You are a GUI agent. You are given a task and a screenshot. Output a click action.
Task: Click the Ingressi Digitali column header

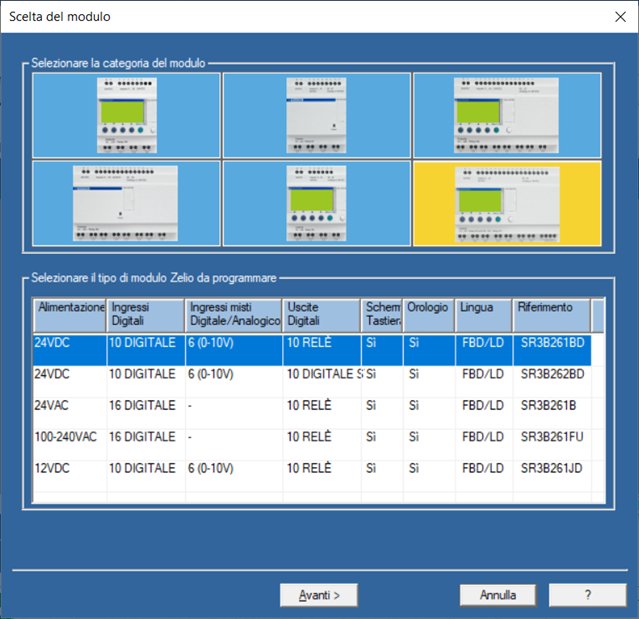click(145, 315)
